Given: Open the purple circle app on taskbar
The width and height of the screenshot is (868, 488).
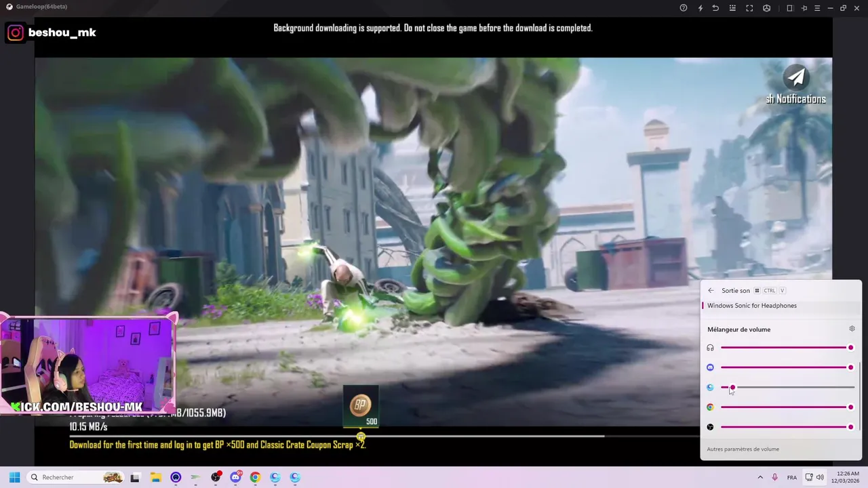Looking at the screenshot, I should pos(176,477).
